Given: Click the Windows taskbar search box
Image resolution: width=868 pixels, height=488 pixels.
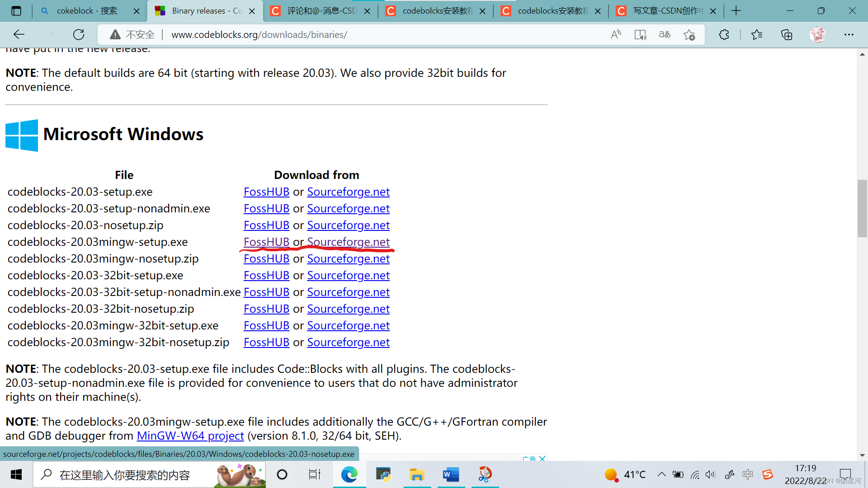Looking at the screenshot, I should tap(124, 475).
